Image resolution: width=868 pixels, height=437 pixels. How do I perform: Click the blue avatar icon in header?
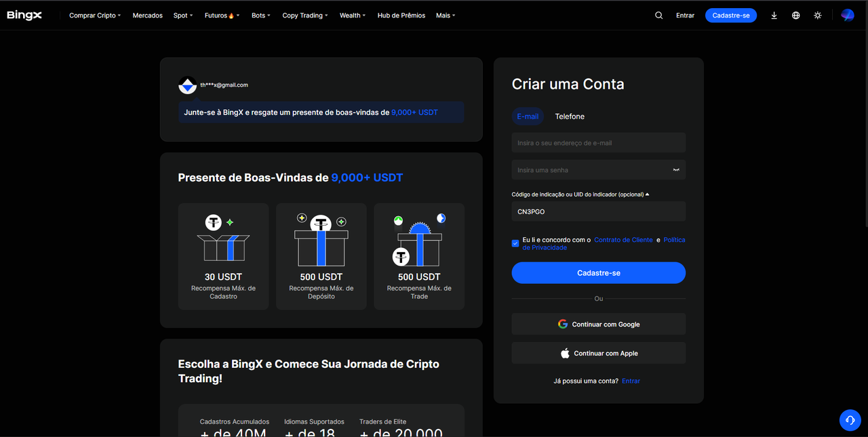coord(848,15)
